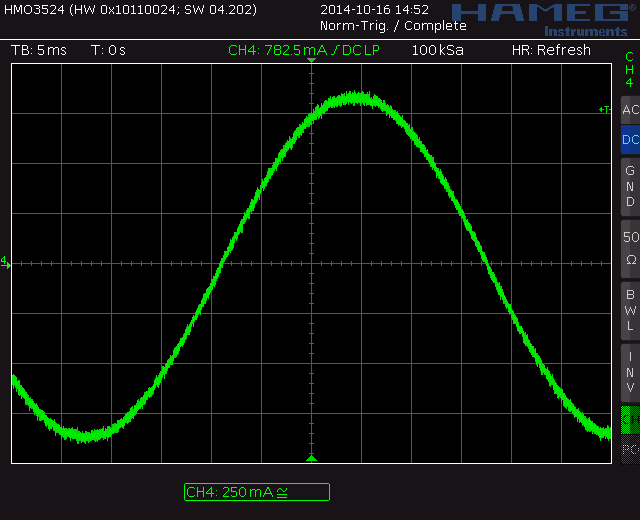
Task: Select AC coupling for channel 4
Action: click(x=630, y=110)
